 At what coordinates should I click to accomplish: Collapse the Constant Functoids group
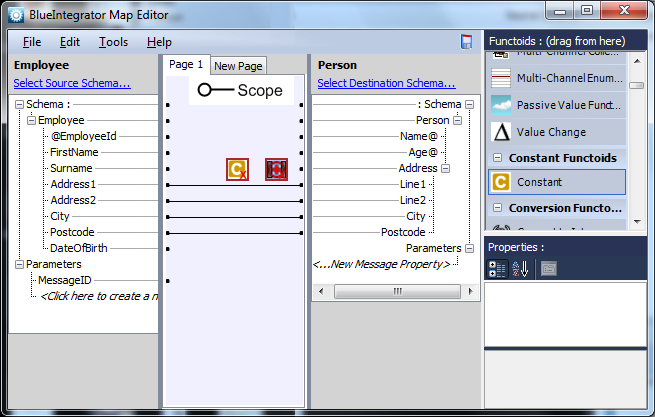[x=497, y=158]
